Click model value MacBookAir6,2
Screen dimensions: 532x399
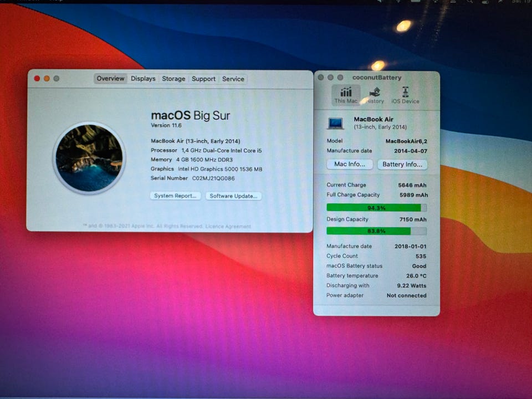tap(406, 141)
